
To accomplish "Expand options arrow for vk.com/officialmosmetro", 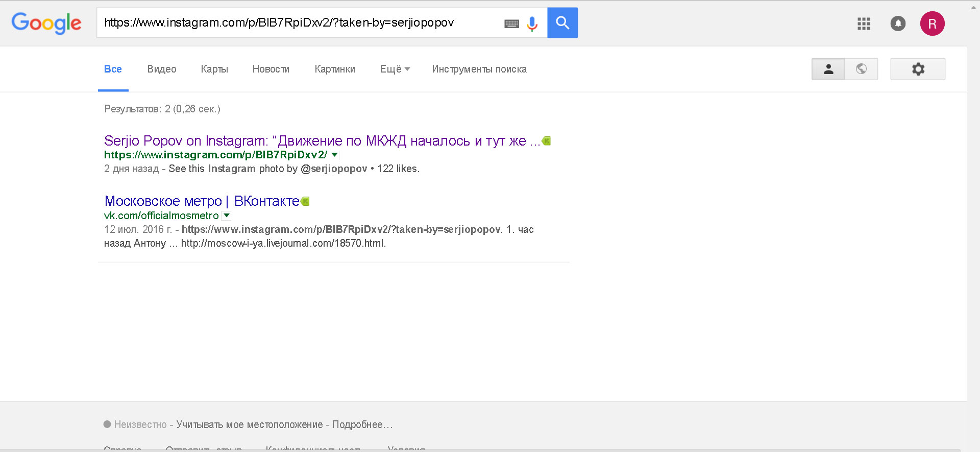I will pyautogui.click(x=226, y=216).
